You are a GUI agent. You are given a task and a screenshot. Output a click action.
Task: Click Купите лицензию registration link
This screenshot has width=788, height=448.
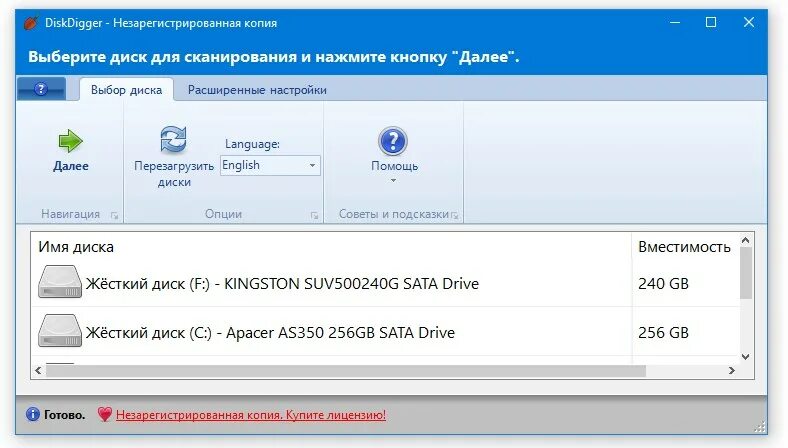pos(251,415)
